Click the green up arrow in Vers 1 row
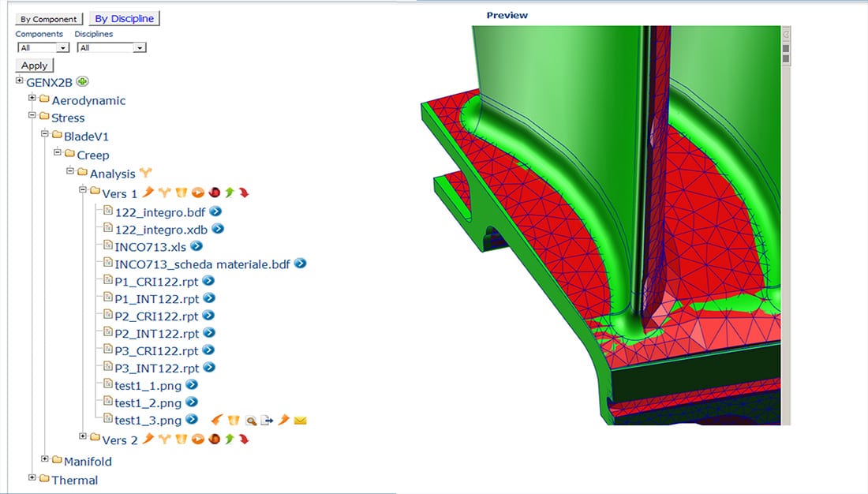 pos(230,193)
